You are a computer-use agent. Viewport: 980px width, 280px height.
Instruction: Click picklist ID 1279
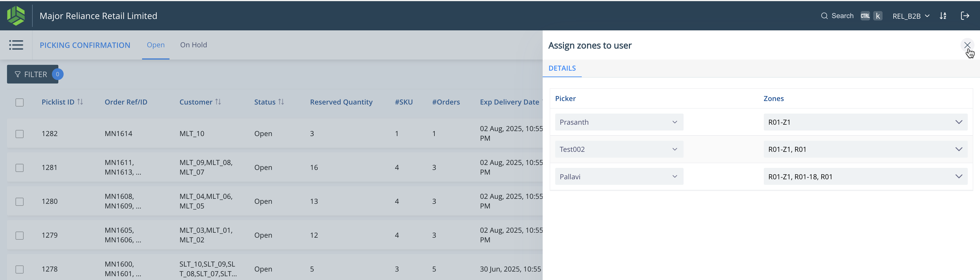click(x=50, y=235)
